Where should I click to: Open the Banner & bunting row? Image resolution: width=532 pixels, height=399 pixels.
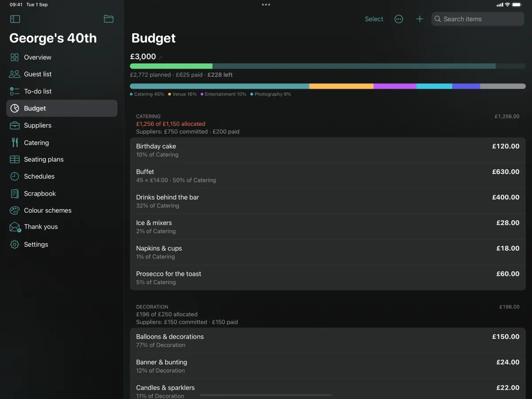pos(328,366)
